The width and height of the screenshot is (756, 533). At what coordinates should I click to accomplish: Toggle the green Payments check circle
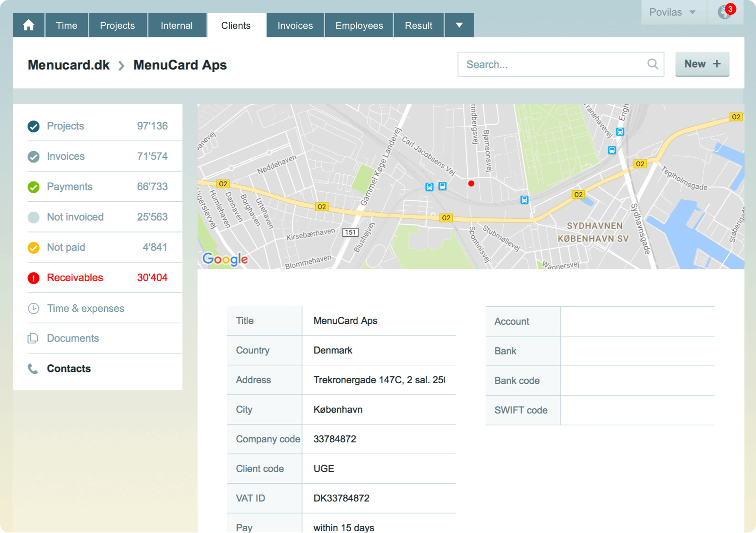click(34, 187)
